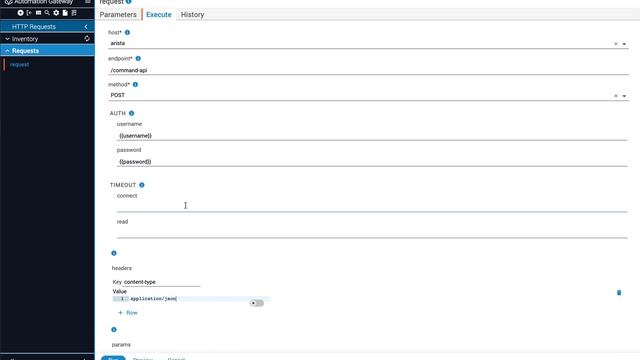Click info icon next to TIMEOUT

tap(142, 185)
